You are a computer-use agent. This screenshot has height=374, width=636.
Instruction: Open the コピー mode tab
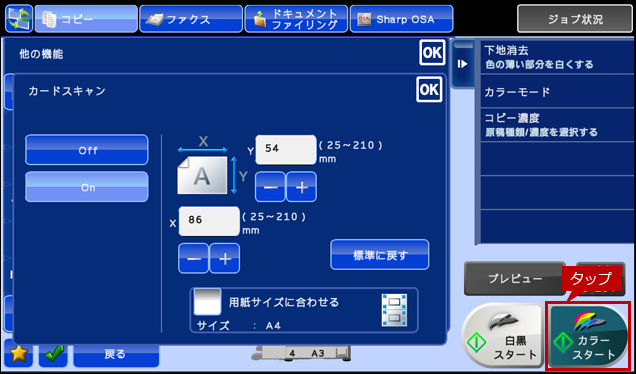click(86, 19)
